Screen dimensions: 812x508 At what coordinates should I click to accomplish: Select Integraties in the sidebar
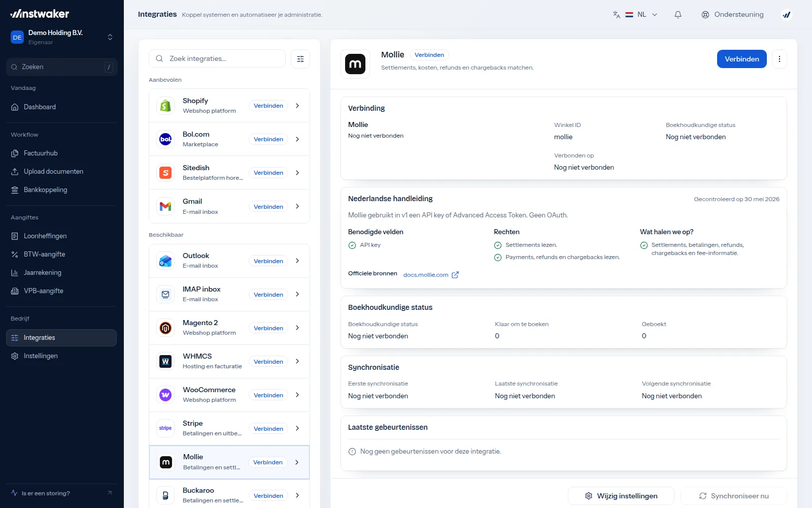point(61,338)
